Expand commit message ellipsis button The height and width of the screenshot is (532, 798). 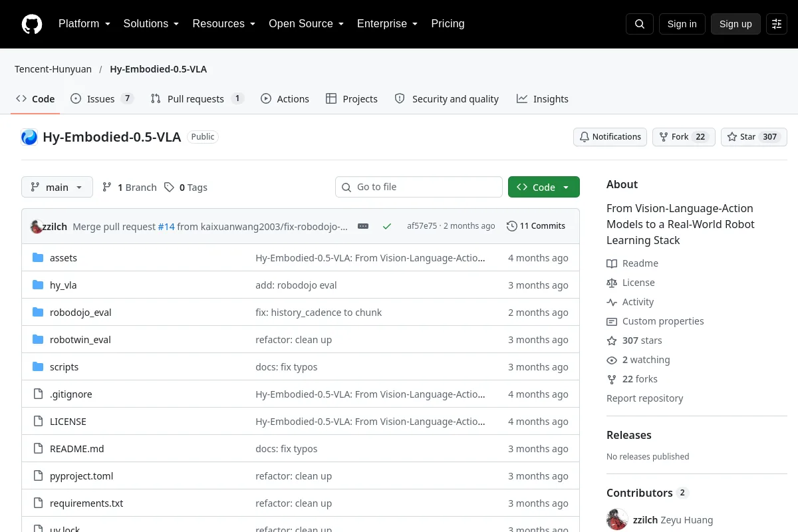363,226
